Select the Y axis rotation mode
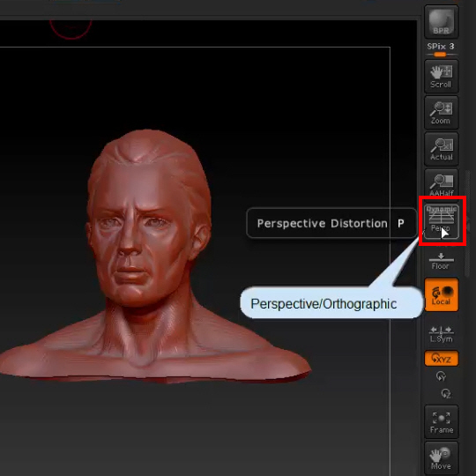Screen dimensions: 476x476 441,376
